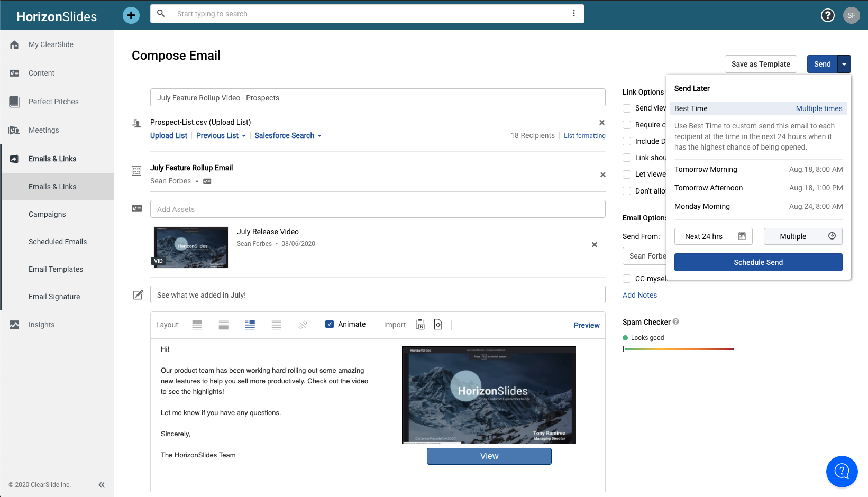Import from HTML code file icon
Screen dimensions: 868x497
[438, 325]
